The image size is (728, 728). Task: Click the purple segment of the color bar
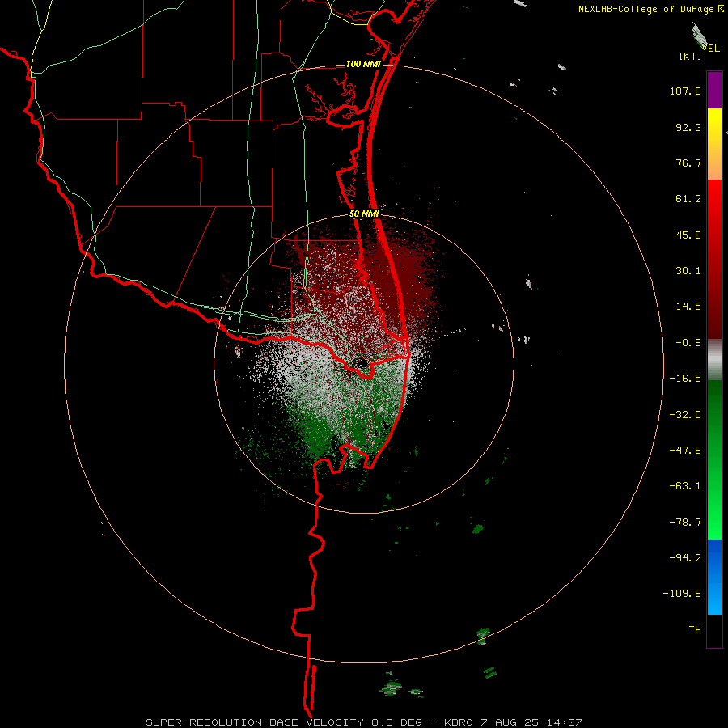[x=714, y=91]
